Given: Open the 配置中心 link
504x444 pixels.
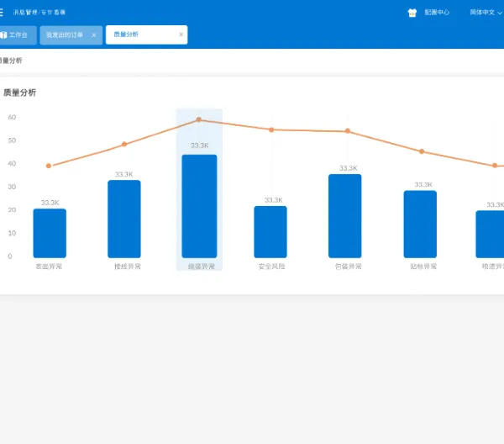Looking at the screenshot, I should pyautogui.click(x=437, y=13).
